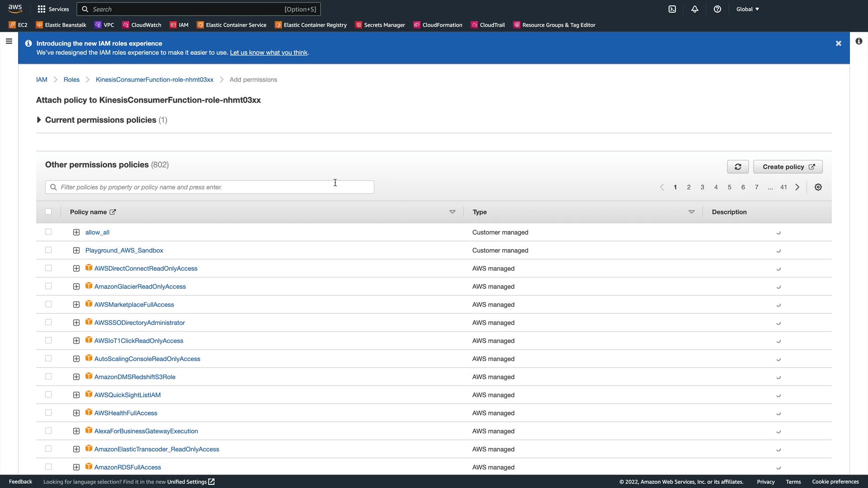Open the CloudShell terminal icon
This screenshot has height=488, width=868.
tap(672, 9)
